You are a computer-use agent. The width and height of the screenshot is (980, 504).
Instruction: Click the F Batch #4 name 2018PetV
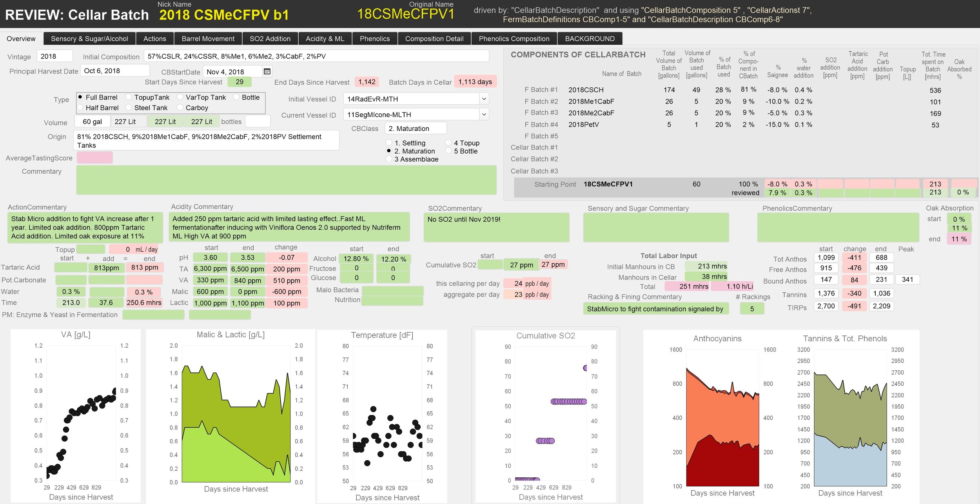point(584,125)
